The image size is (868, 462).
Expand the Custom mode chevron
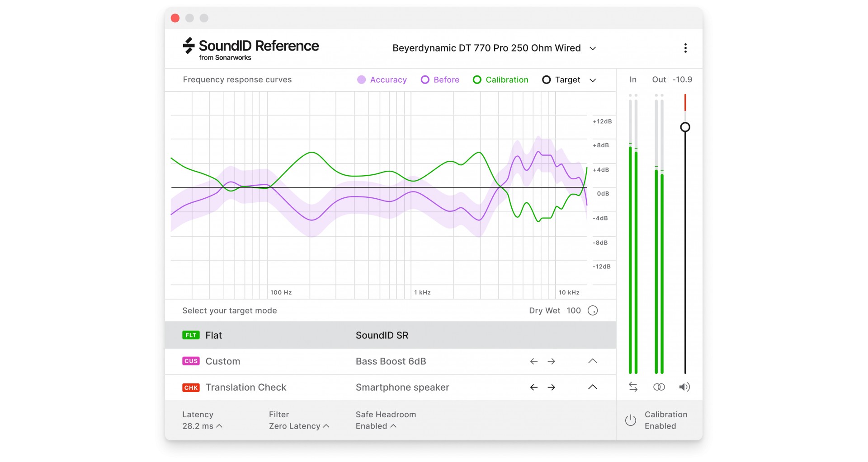coord(593,361)
